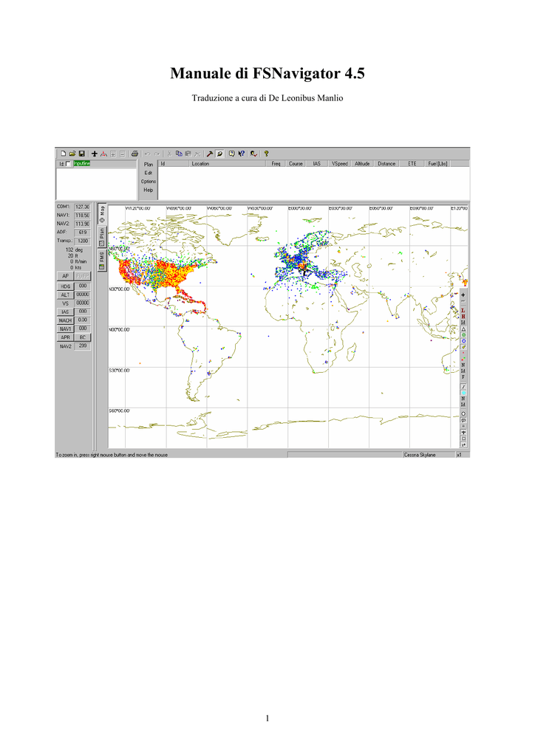
Task: Click the New flight plan icon
Action: pos(64,154)
